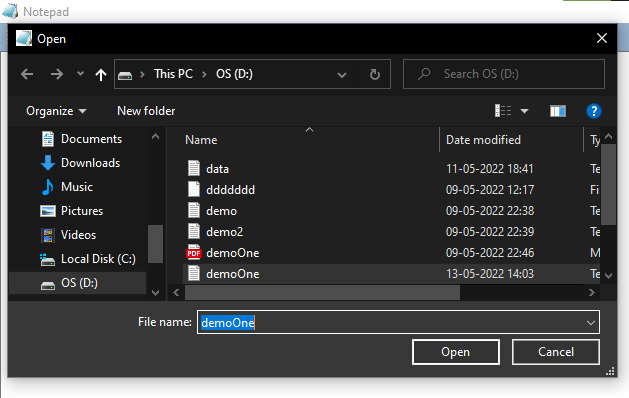This screenshot has width=629, height=398.
Task: Open the File name dropdown arrow
Action: tap(590, 323)
